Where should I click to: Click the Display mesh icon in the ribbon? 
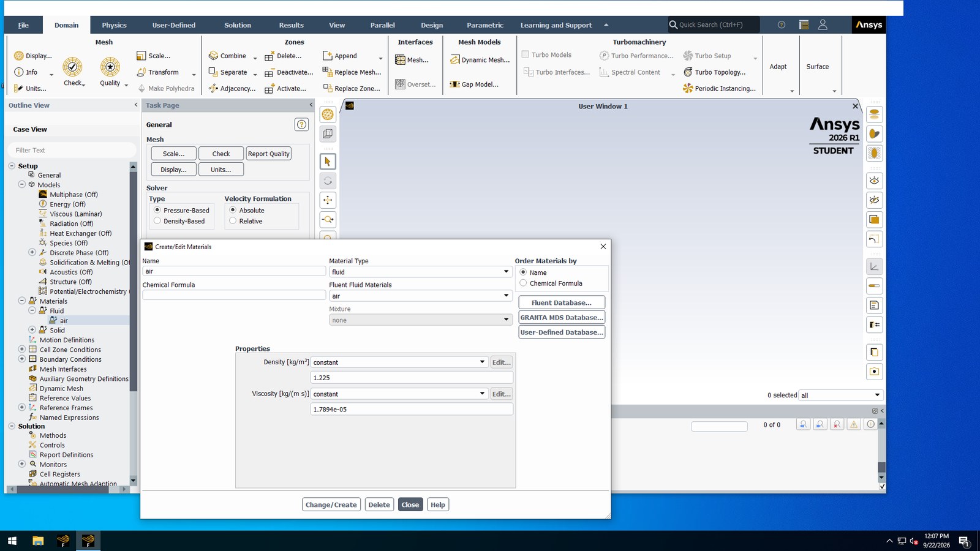tap(18, 56)
